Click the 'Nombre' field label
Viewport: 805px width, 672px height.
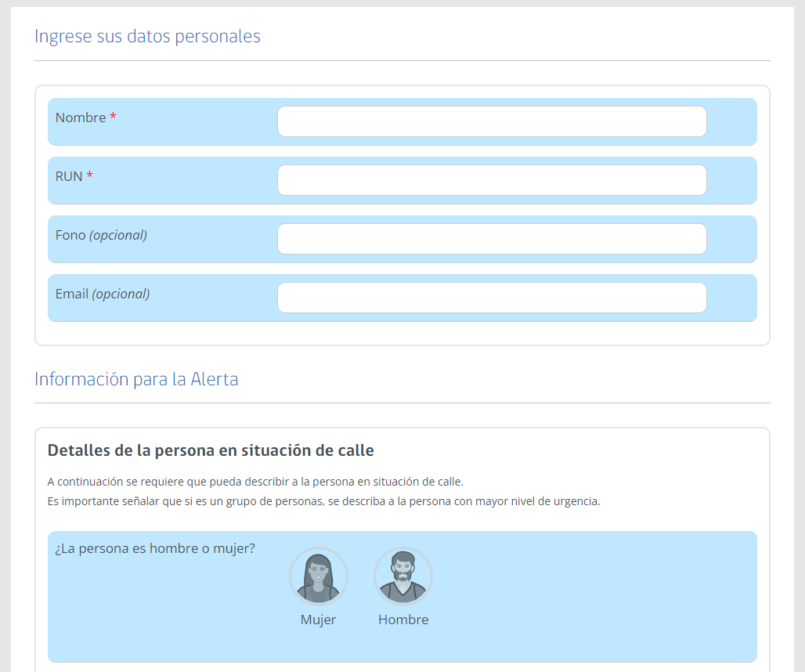[x=81, y=117]
